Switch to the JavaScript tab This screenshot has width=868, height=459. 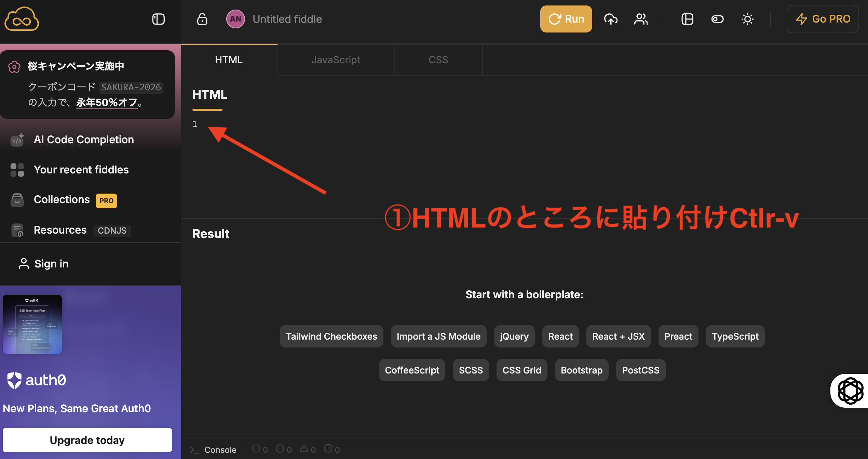pyautogui.click(x=335, y=60)
